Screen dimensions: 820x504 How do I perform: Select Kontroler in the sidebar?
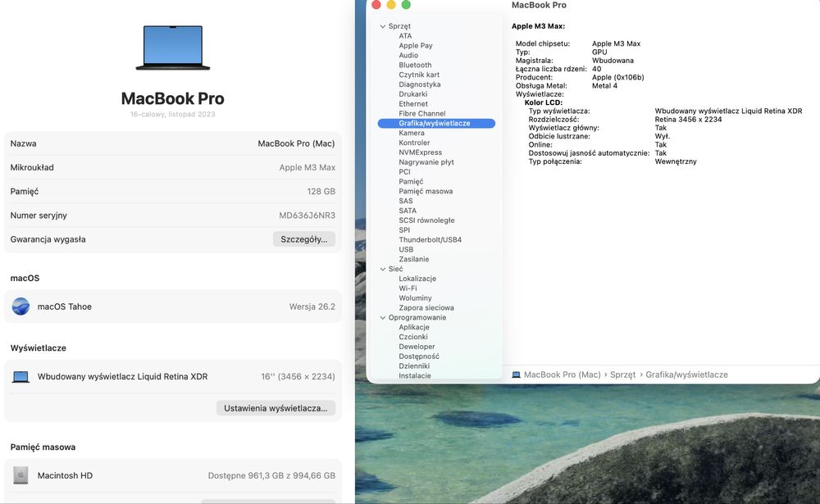coord(414,143)
